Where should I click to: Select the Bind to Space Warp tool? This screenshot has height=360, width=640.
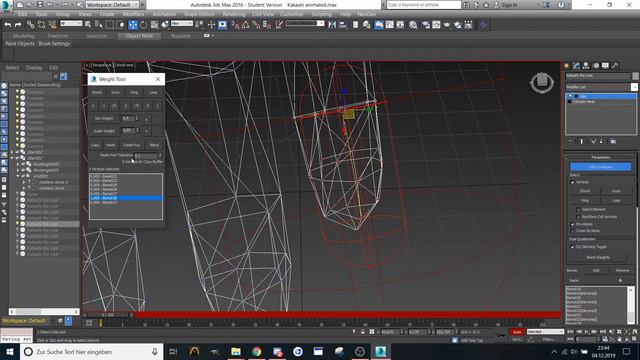click(52, 25)
